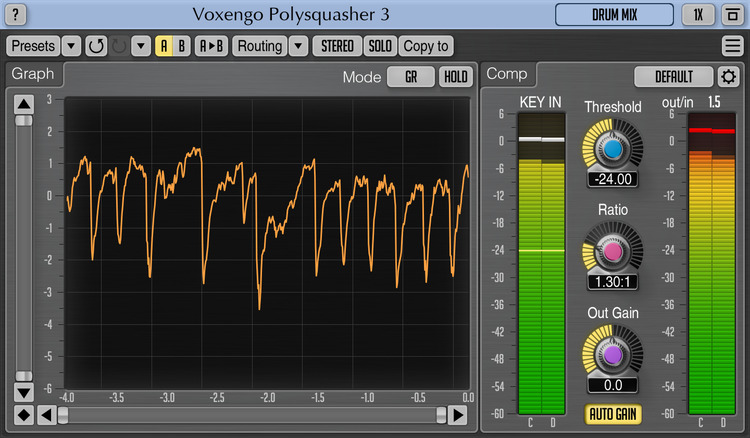Viewport: 750px width, 438px height.
Task: Toggle the STEREO channel button
Action: 337,46
